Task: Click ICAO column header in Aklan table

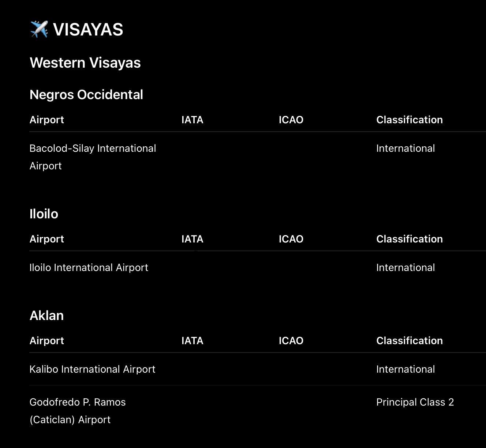Action: (x=291, y=341)
